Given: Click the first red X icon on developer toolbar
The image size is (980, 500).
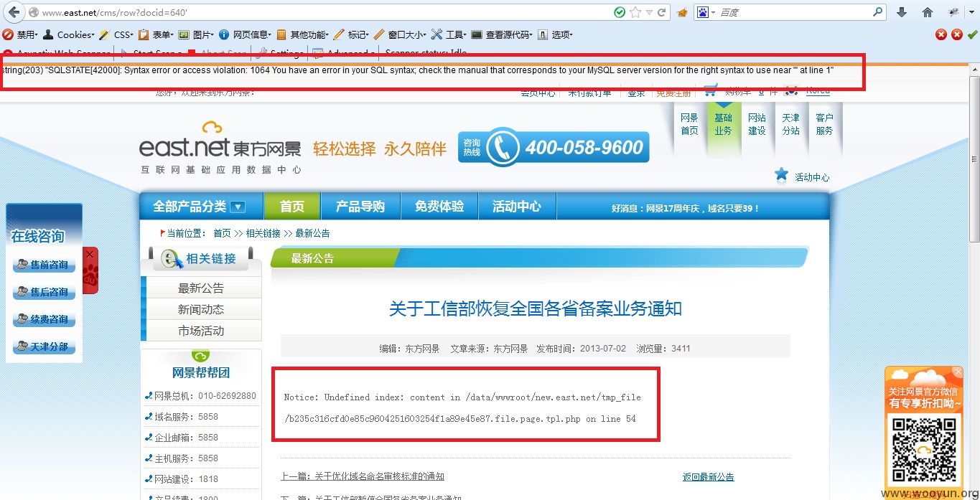Looking at the screenshot, I should click(941, 34).
